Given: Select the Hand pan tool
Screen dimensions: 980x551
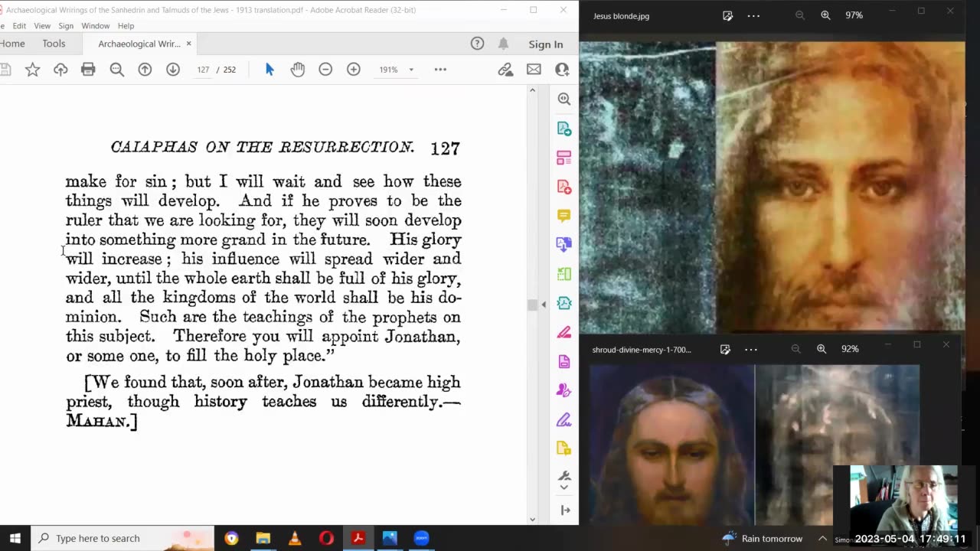Looking at the screenshot, I should click(x=298, y=70).
